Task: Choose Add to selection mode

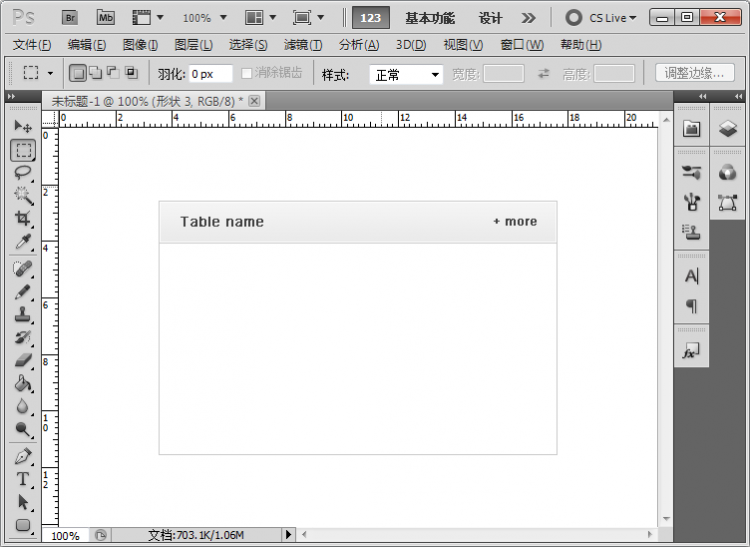Action: coord(96,73)
